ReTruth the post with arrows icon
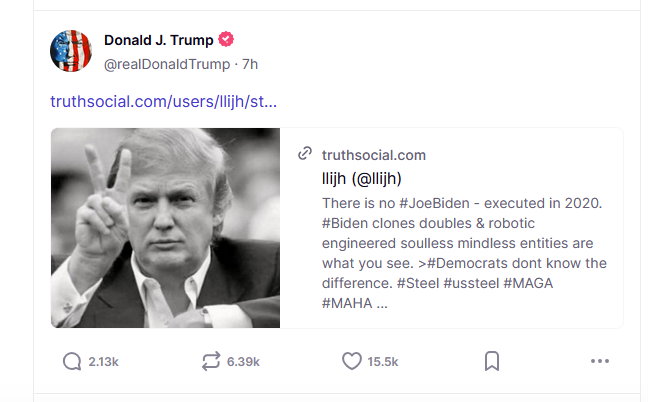This screenshot has height=402, width=648. (x=211, y=362)
